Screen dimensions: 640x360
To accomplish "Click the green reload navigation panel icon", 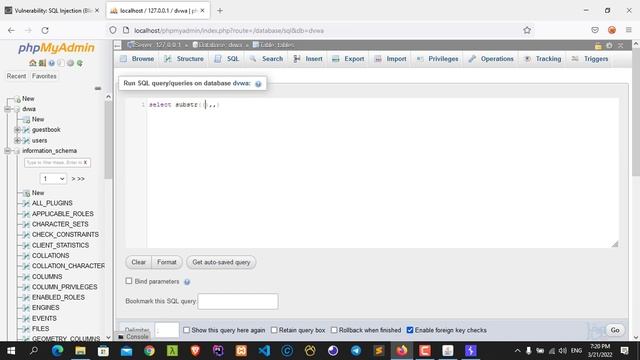I will [80, 63].
